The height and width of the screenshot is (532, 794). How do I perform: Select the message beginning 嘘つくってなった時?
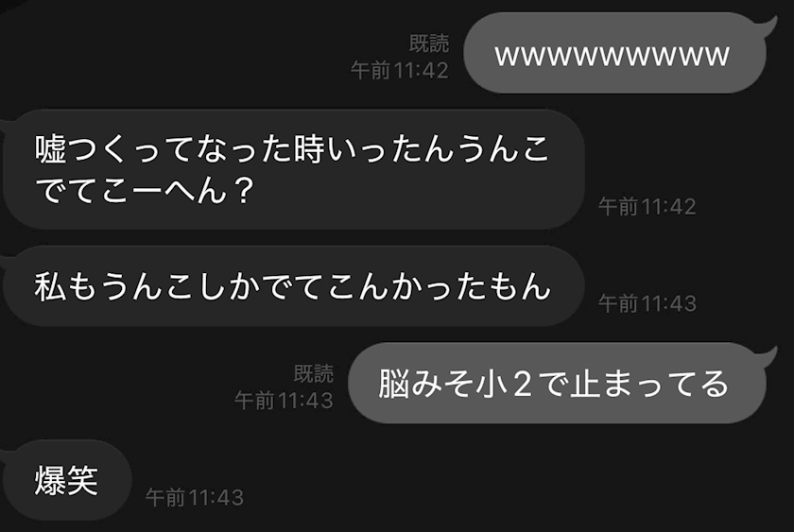click(x=294, y=169)
